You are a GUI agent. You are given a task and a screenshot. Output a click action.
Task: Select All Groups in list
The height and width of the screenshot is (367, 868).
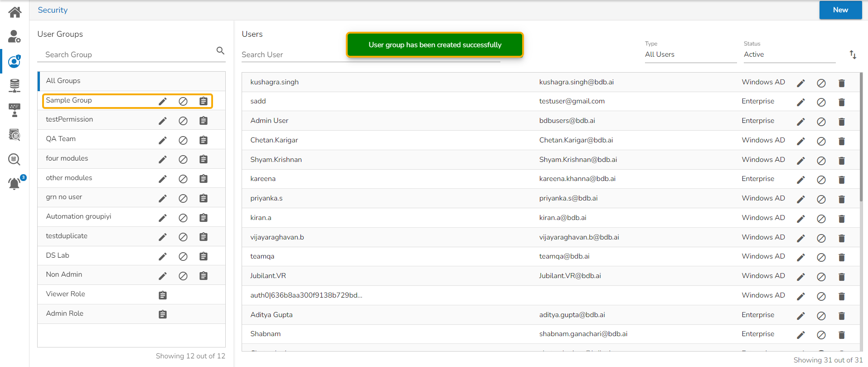point(131,81)
